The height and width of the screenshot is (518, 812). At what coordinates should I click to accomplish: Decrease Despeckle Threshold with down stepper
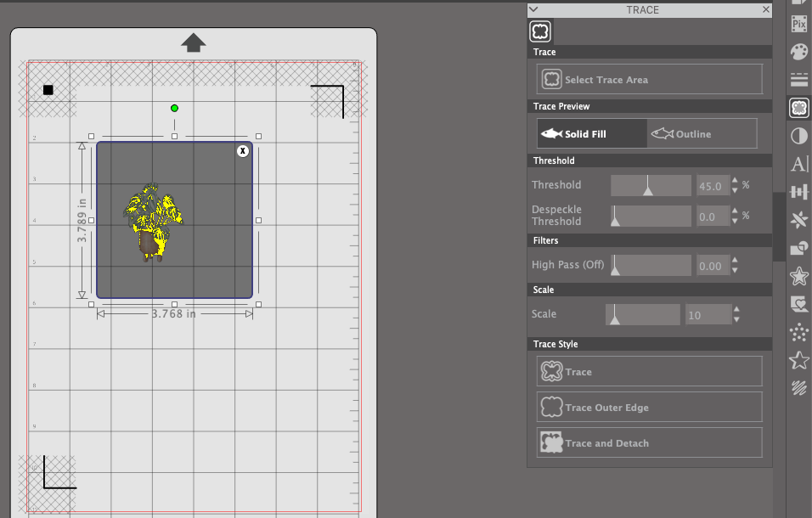tap(735, 222)
